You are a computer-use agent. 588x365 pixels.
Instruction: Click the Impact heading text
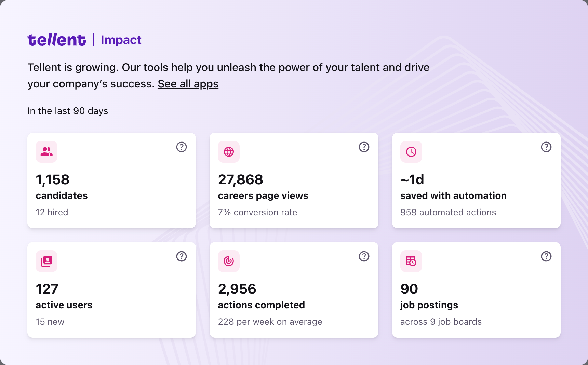click(121, 40)
